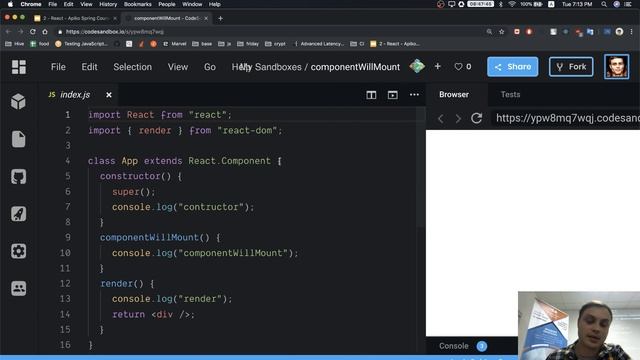
Task: Refresh the sandbox preview browser
Action: point(476,118)
